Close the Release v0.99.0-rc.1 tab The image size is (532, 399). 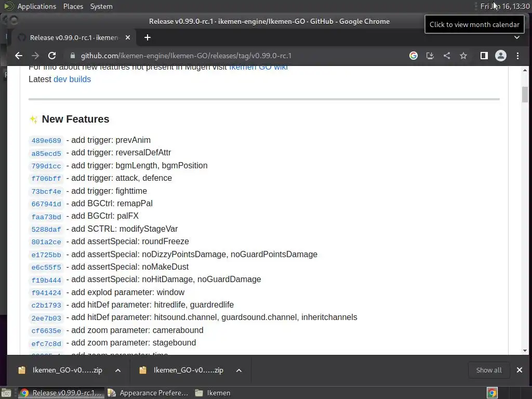pos(128,37)
